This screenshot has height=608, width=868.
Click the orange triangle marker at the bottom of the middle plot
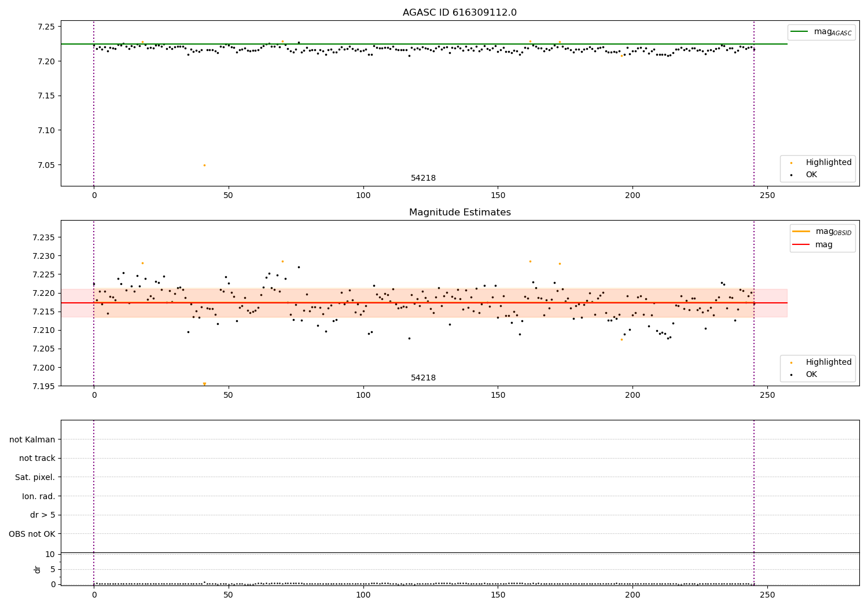tap(204, 383)
